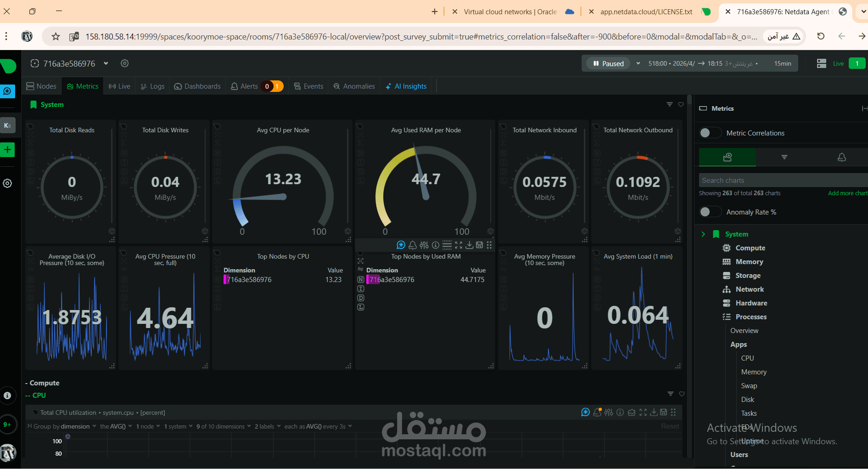
Task: Change chart type icon on Total CPU utilization
Action: tap(632, 412)
